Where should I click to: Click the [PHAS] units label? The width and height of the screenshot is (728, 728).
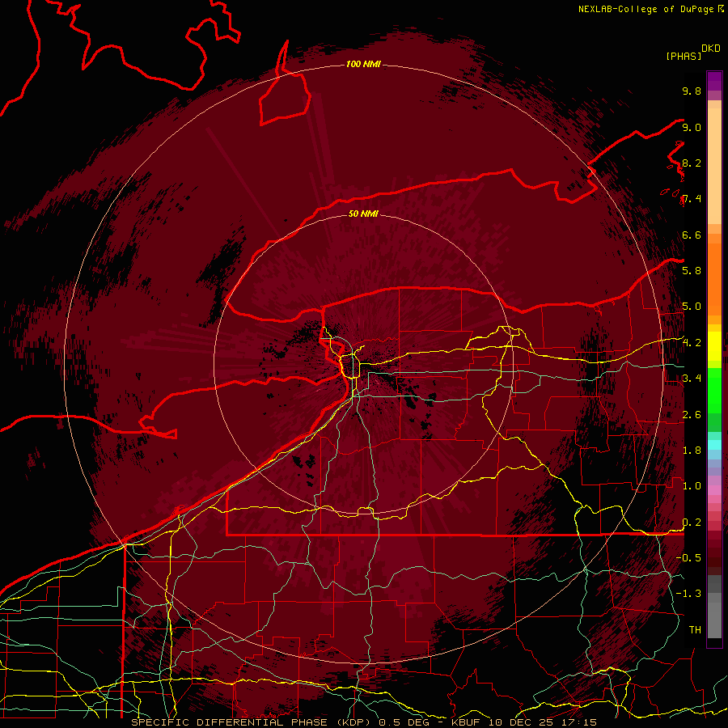point(684,56)
